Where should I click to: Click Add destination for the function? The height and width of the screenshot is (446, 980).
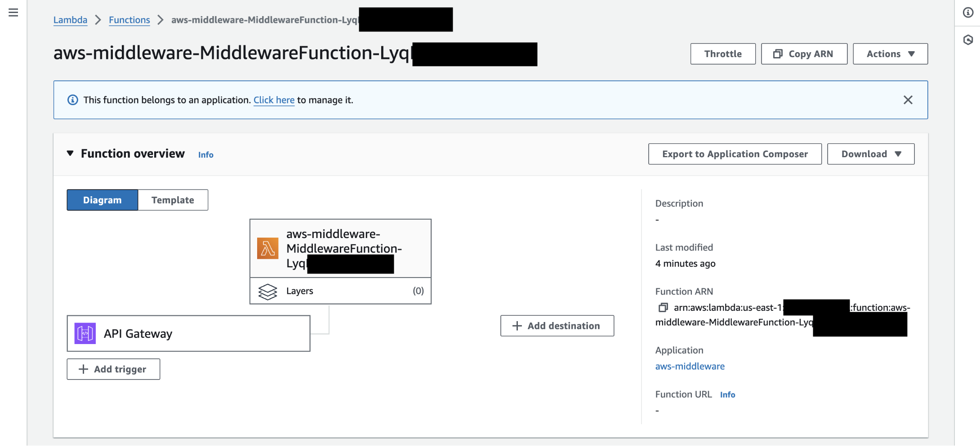(557, 326)
